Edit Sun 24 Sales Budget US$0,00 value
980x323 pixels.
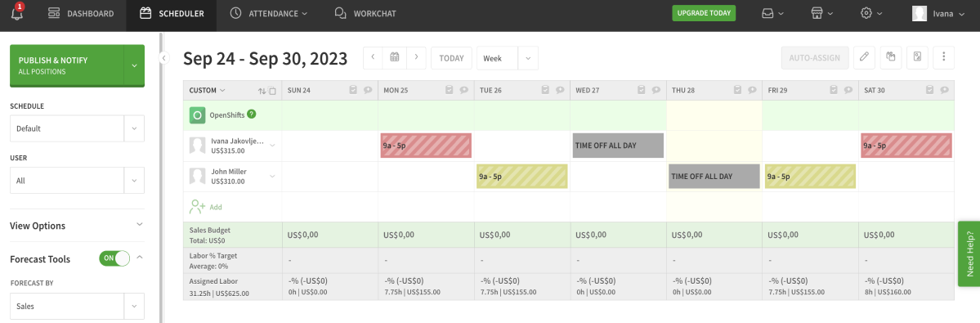click(303, 235)
